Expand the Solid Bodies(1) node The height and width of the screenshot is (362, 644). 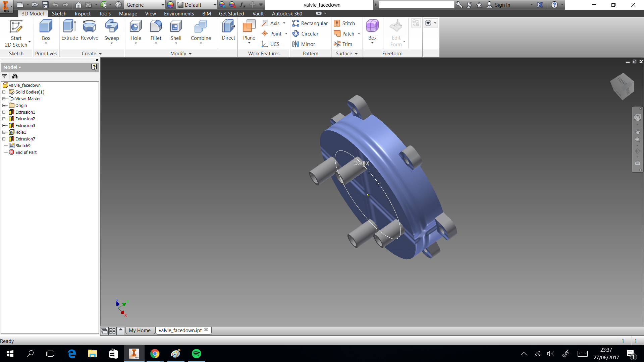[4, 92]
